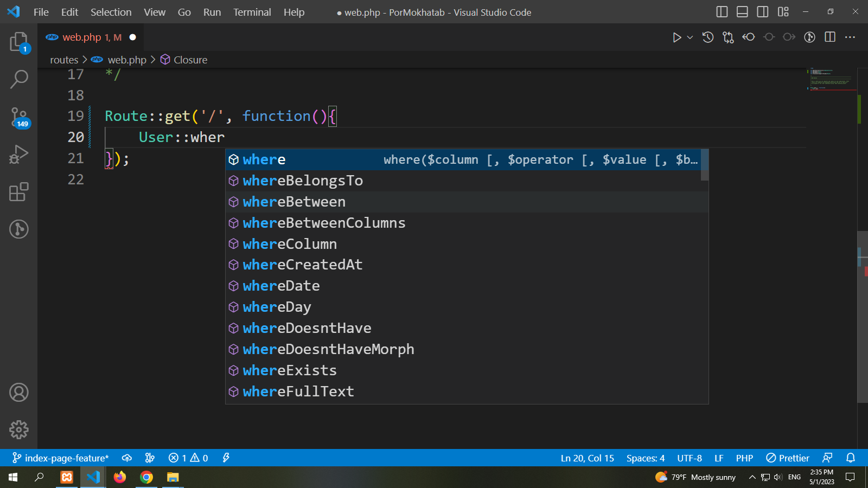Open Customize Layout button in title bar
Screen dimensions: 868x488
click(783, 12)
